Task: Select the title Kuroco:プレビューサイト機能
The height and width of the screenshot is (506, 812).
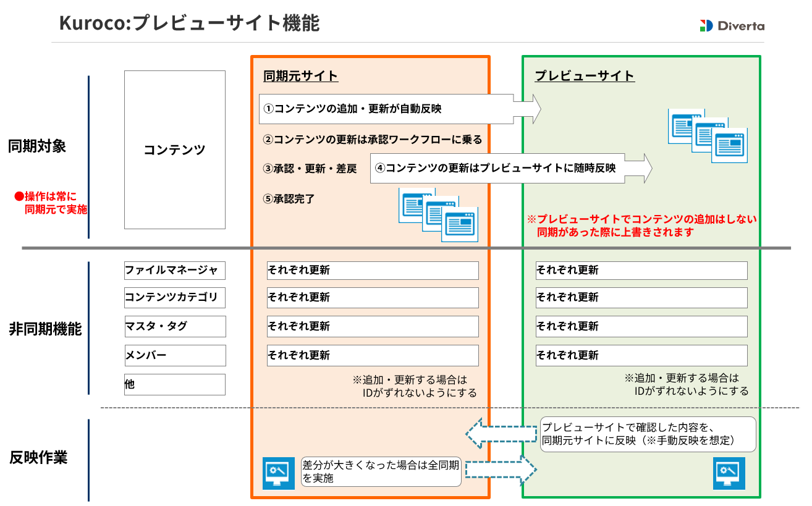Action: (189, 23)
